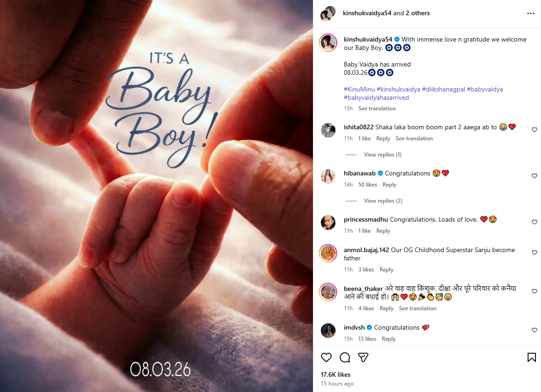Open the It's a Baby Boy post image
The width and height of the screenshot is (541, 392).
click(x=156, y=196)
